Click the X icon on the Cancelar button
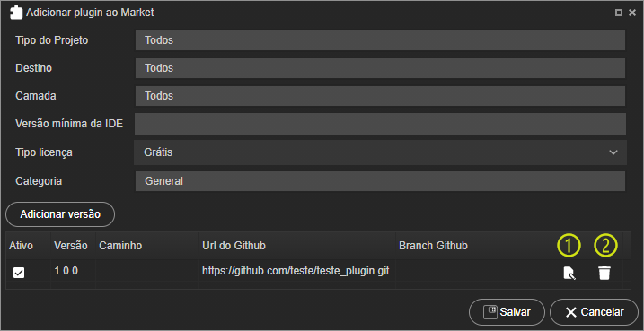The image size is (644, 331). point(571,312)
